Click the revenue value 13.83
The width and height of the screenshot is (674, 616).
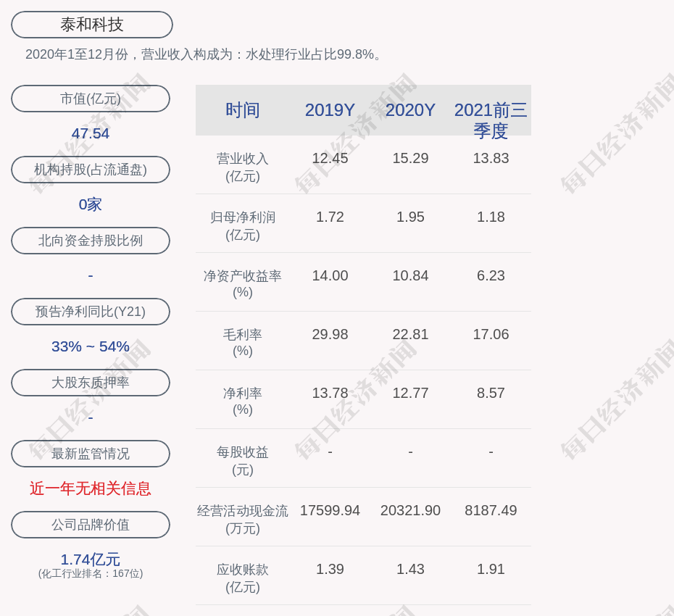coord(491,158)
